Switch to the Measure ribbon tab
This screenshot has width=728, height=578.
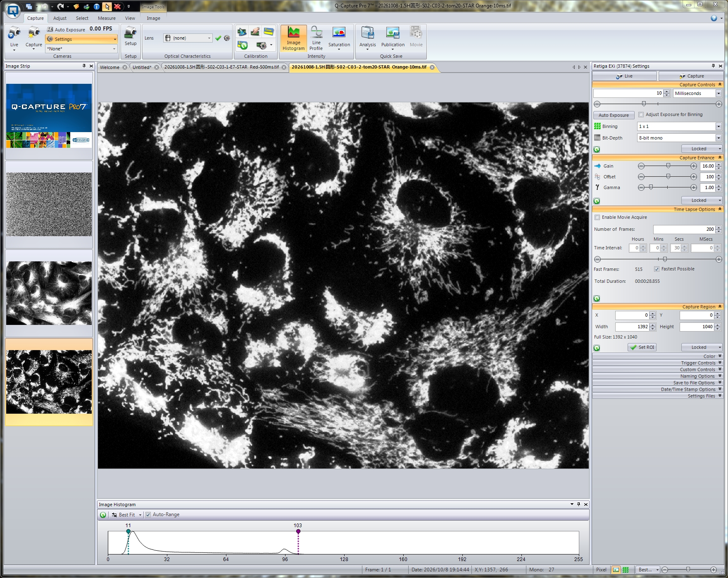pyautogui.click(x=107, y=18)
